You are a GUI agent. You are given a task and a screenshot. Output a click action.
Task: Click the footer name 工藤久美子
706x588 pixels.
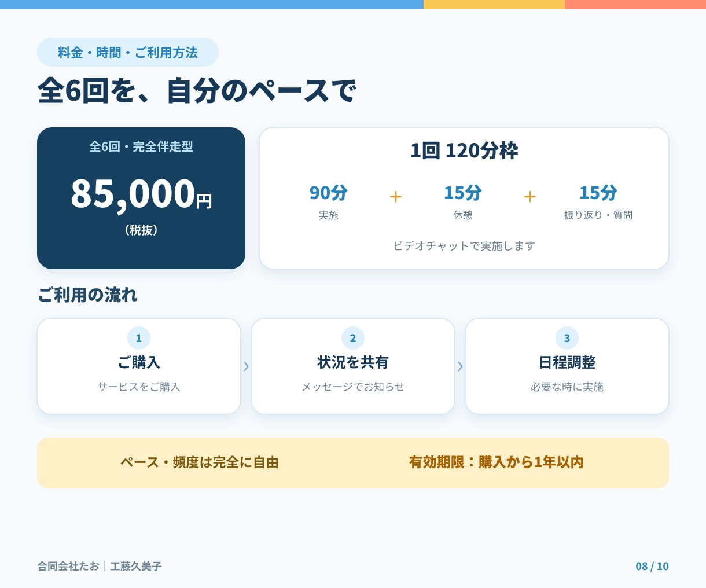click(x=136, y=566)
